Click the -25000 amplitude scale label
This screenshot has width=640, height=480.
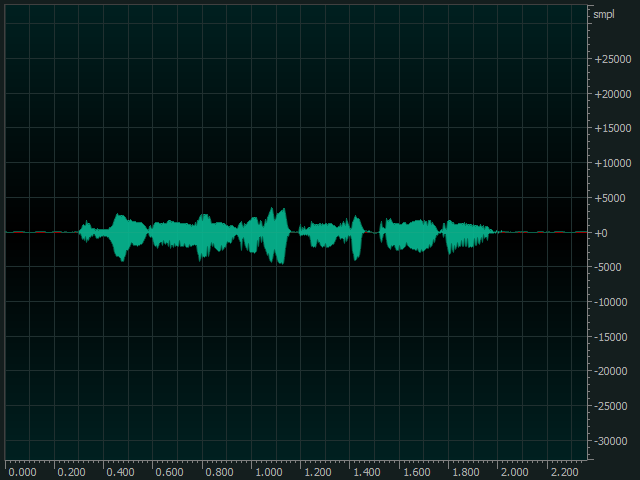(x=611, y=407)
